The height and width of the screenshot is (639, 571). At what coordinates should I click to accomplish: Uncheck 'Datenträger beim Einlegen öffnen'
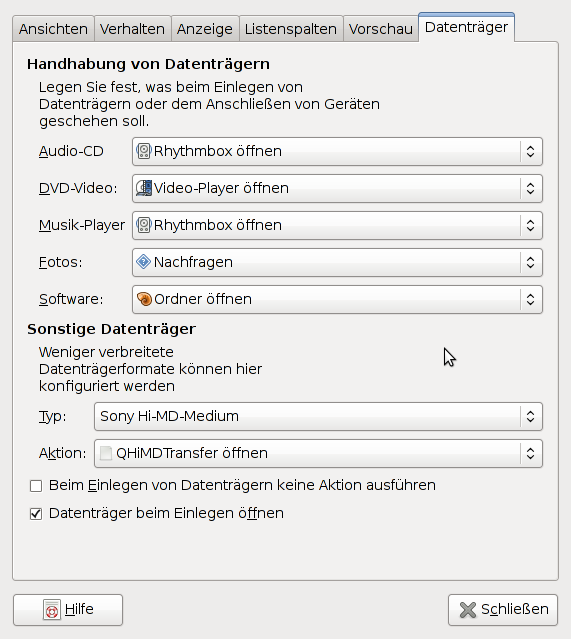pos(36,514)
